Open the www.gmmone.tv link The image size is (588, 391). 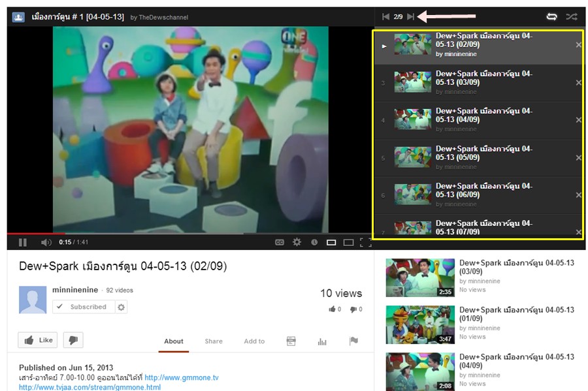182,377
